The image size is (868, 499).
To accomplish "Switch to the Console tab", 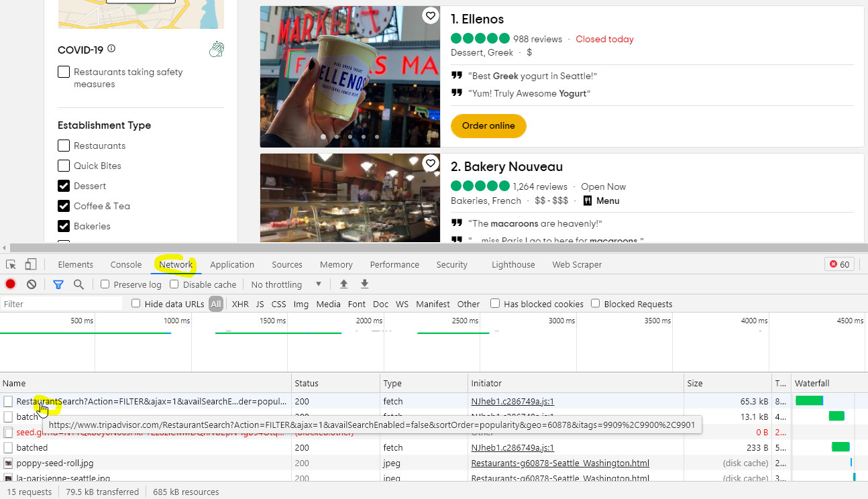I will [x=126, y=264].
